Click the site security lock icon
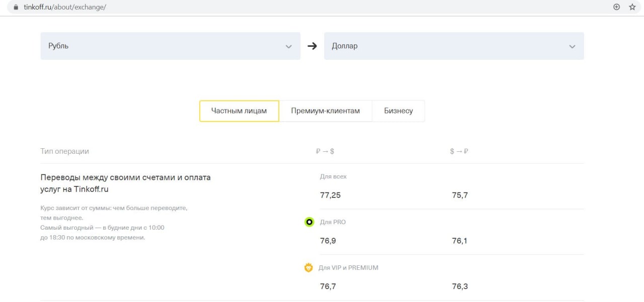 pos(16,8)
